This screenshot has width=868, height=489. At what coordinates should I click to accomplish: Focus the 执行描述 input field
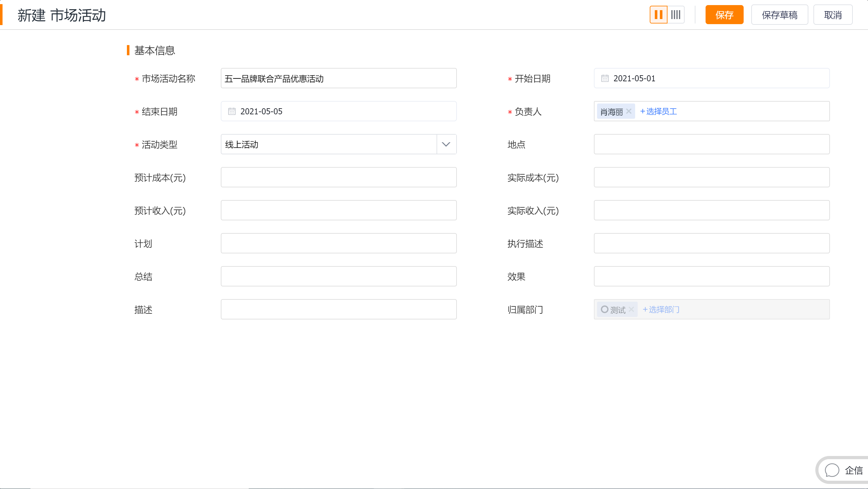[x=712, y=244]
